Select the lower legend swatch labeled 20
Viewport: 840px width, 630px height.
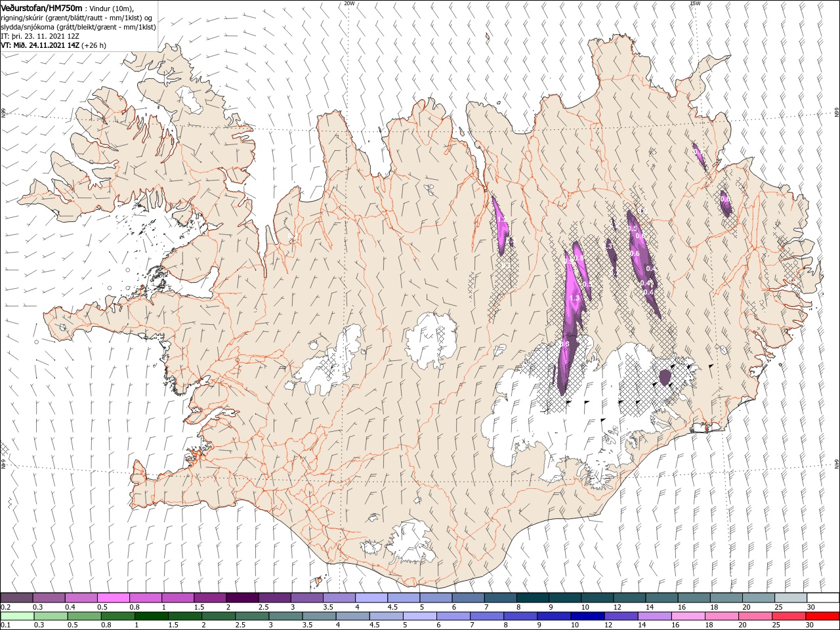point(755,616)
